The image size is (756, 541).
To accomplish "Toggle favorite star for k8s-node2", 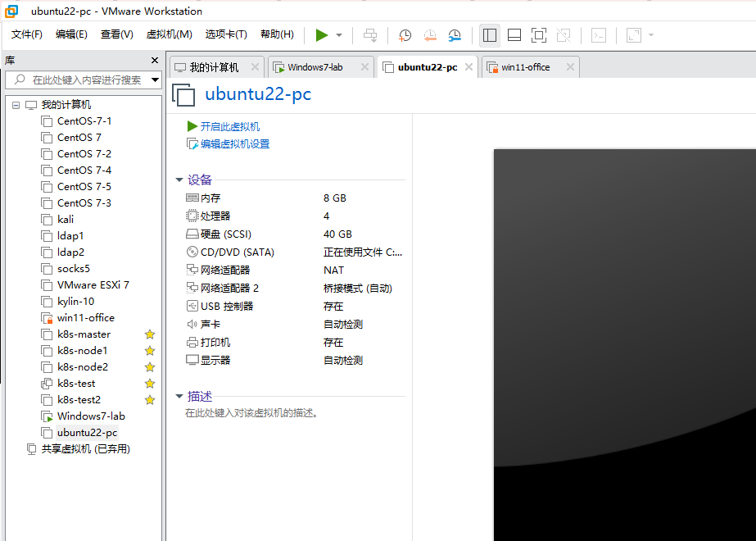I will pos(150,366).
